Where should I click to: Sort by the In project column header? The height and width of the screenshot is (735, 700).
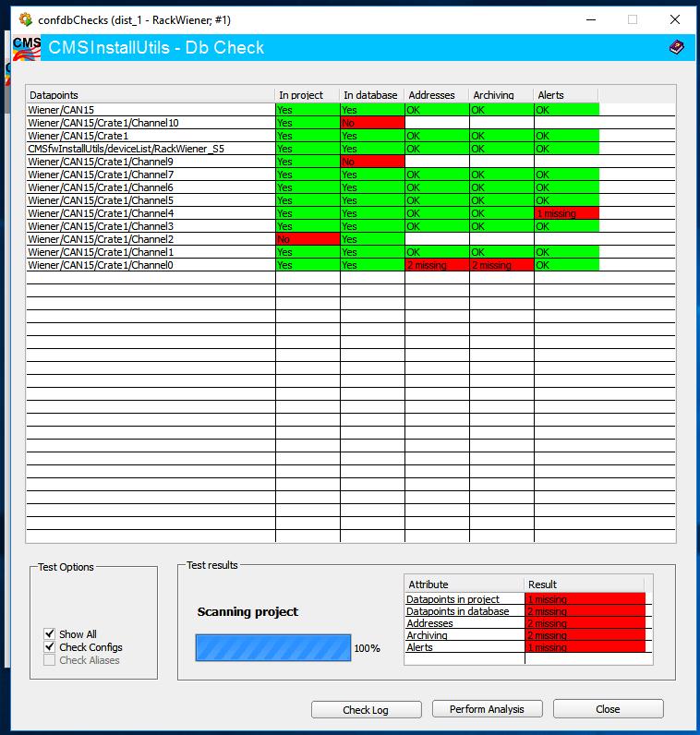[308, 95]
